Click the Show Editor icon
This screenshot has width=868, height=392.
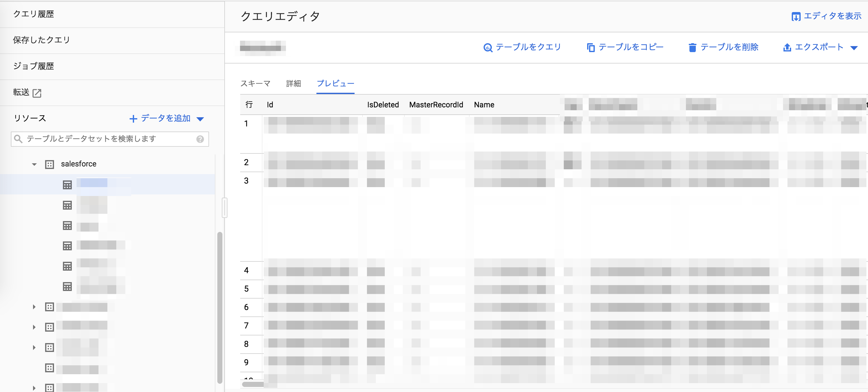coord(796,17)
